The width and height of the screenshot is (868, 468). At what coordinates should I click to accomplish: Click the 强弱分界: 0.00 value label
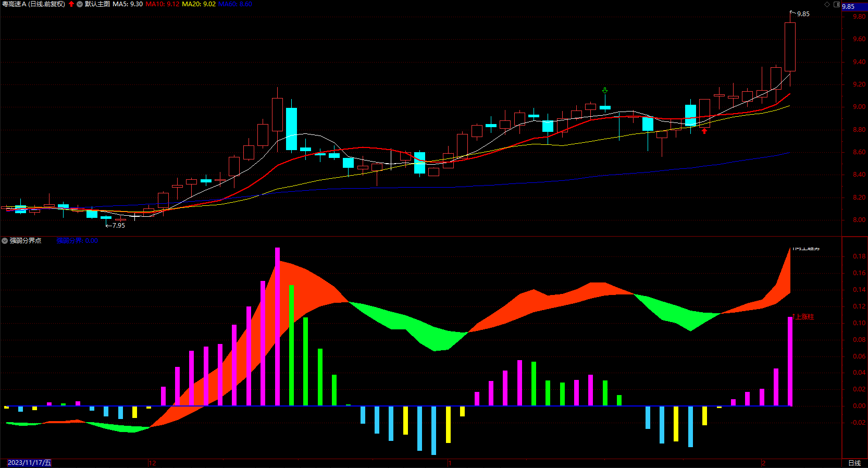pyautogui.click(x=77, y=241)
